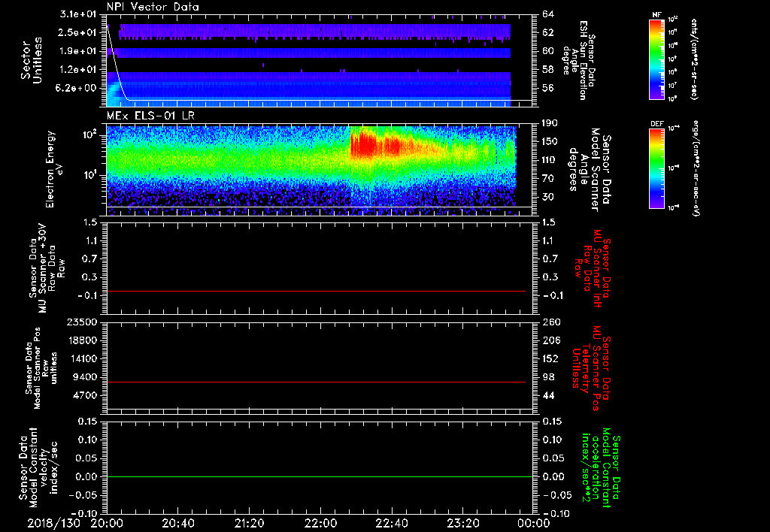Click the 22:00 time axis label
This screenshot has width=770, height=532.
coord(320,523)
